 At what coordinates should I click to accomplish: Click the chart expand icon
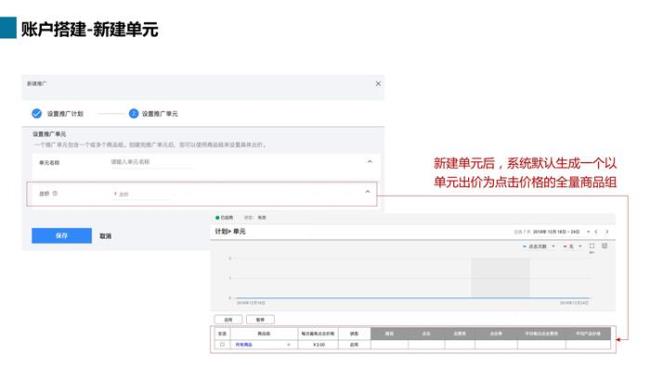pos(592,246)
